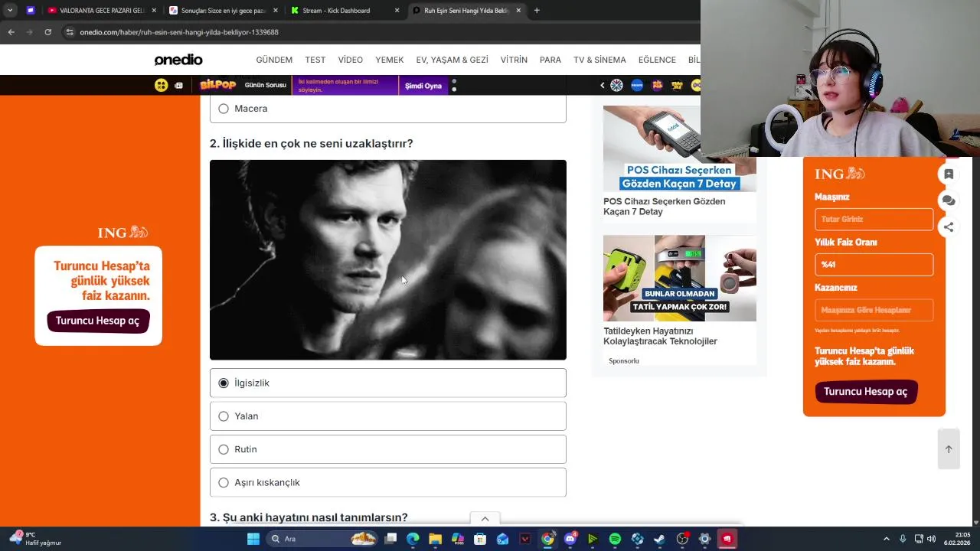Open EĞLENCE section
This screenshot has width=980, height=551.
[x=657, y=60]
